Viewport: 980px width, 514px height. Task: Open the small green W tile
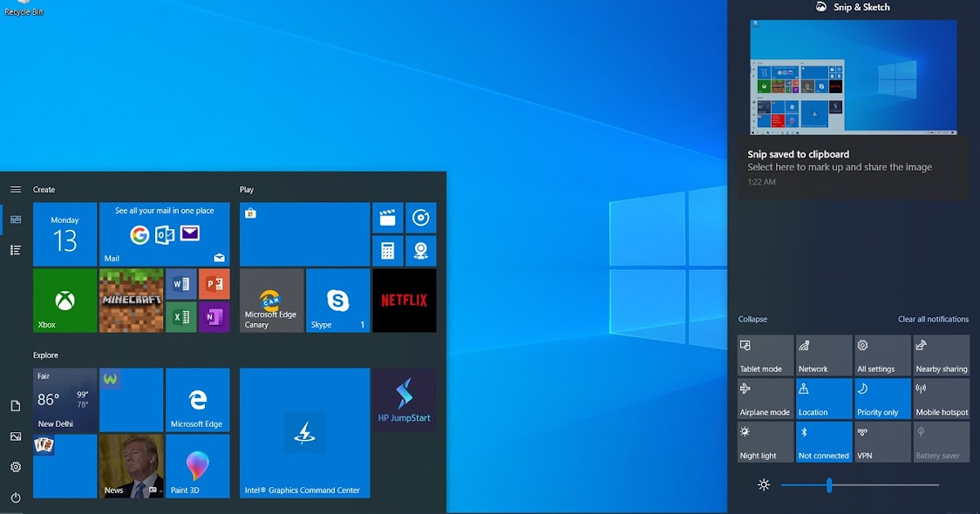point(131,400)
